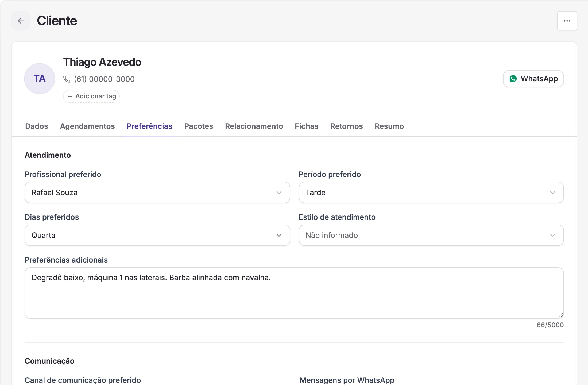Click the Cliente page title
This screenshot has width=588, height=385.
57,21
